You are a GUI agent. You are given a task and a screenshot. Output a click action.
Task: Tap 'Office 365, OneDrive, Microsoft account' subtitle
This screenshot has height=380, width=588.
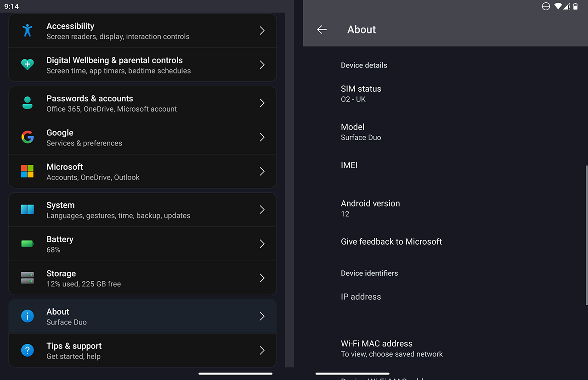[x=112, y=109]
